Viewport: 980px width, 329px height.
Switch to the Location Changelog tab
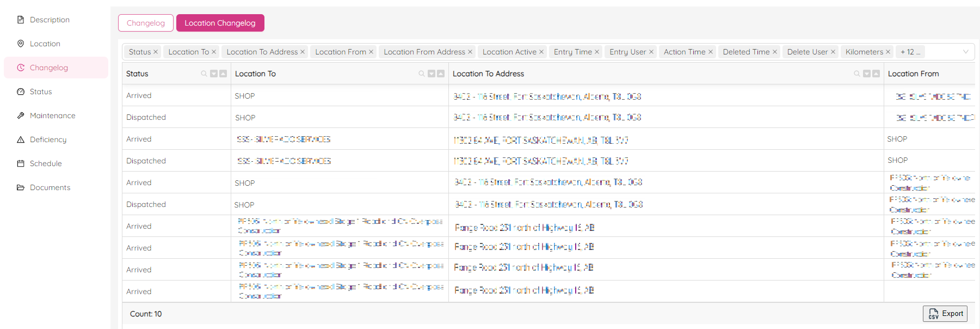coord(220,23)
